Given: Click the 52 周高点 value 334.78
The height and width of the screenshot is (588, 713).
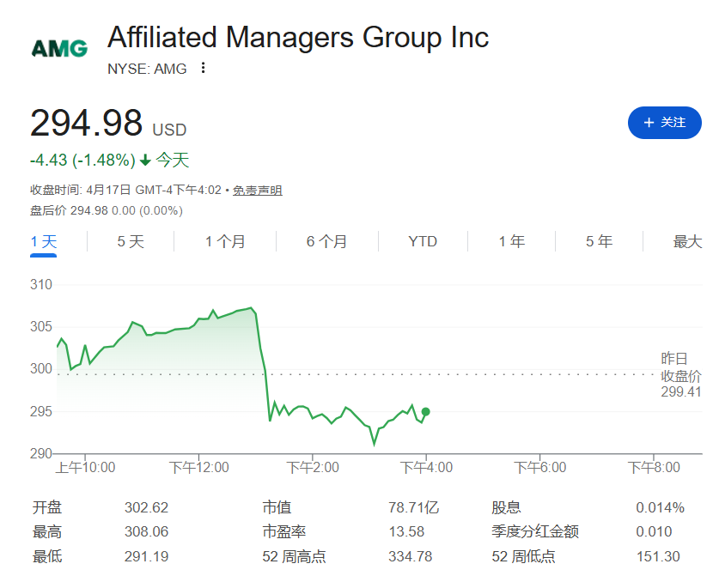Looking at the screenshot, I should (411, 556).
